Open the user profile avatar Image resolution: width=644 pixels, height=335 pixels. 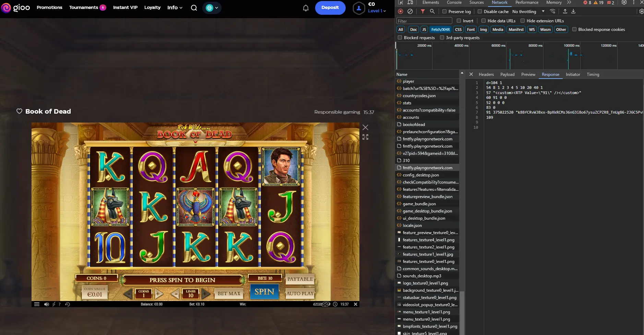359,8
